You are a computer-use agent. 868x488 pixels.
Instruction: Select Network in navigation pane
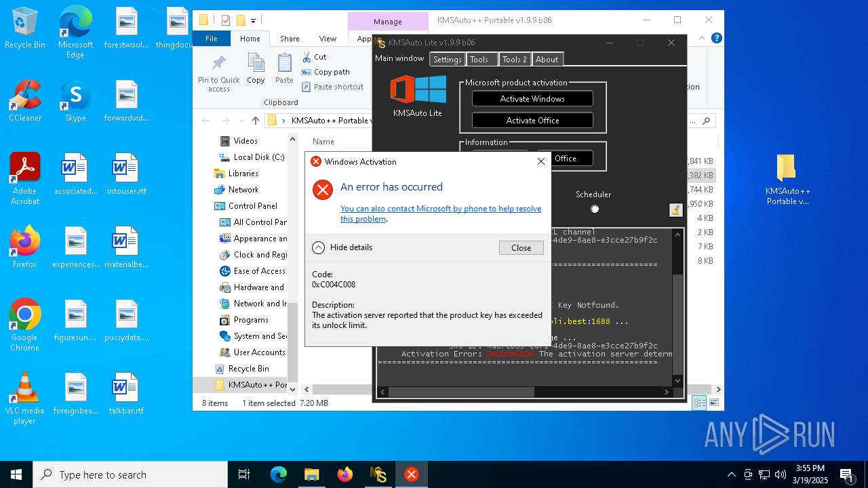coord(237,190)
